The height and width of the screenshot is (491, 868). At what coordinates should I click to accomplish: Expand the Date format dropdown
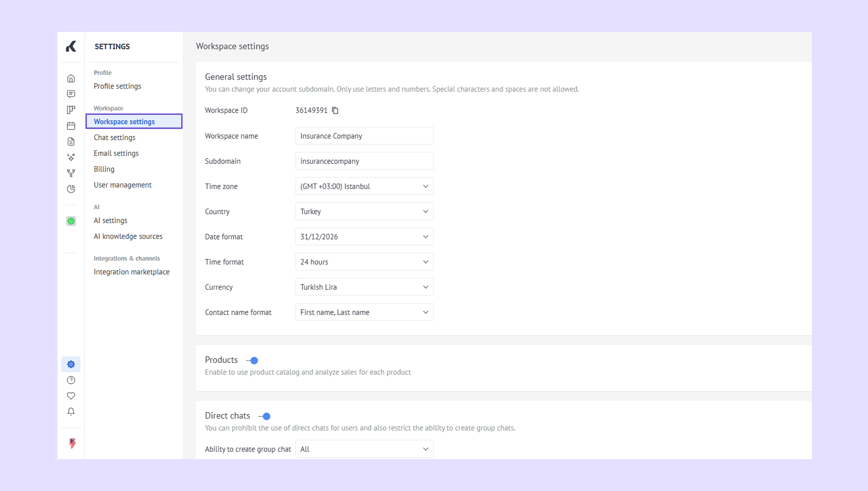click(x=364, y=237)
